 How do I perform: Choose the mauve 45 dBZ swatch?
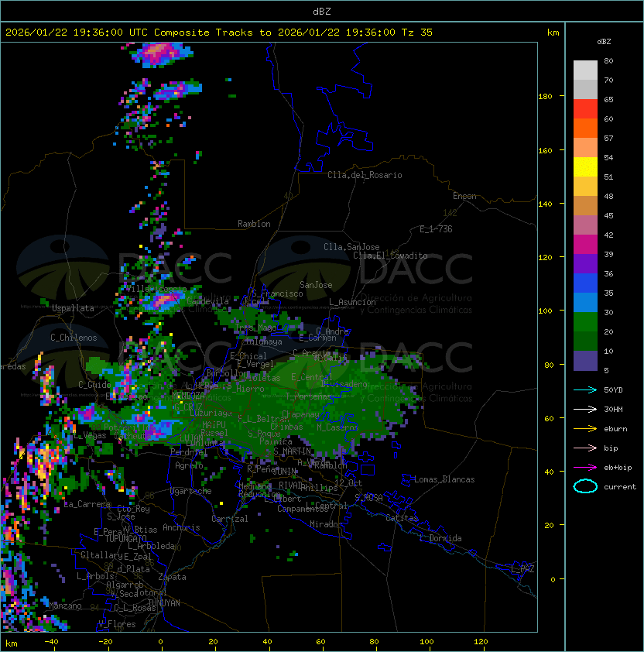[x=585, y=225]
